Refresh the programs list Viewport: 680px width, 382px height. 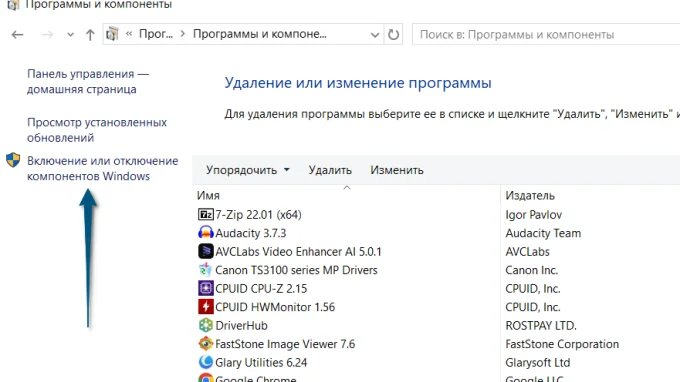click(x=393, y=34)
